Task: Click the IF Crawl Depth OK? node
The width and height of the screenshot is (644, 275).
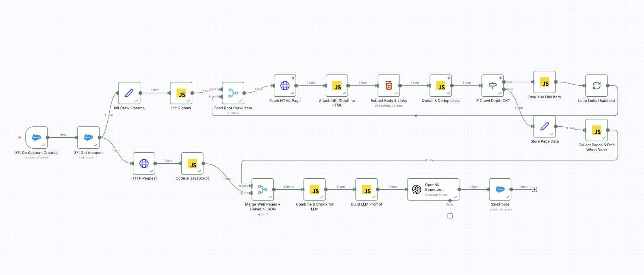Action: pyautogui.click(x=492, y=86)
